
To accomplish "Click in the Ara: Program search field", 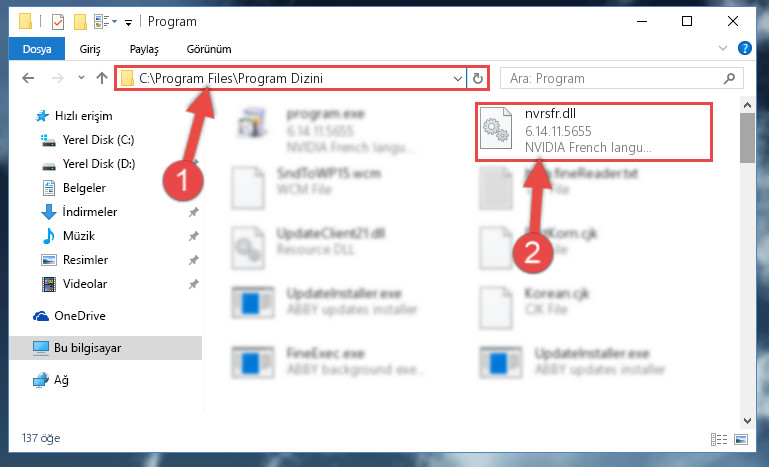I will [613, 78].
